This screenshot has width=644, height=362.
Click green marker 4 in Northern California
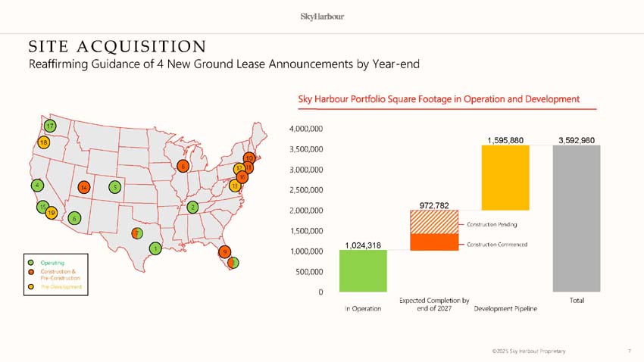[37, 185]
